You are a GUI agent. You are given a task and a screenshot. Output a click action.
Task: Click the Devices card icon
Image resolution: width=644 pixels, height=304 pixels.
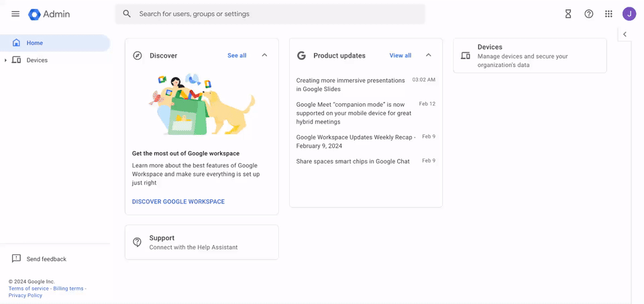[x=466, y=56]
